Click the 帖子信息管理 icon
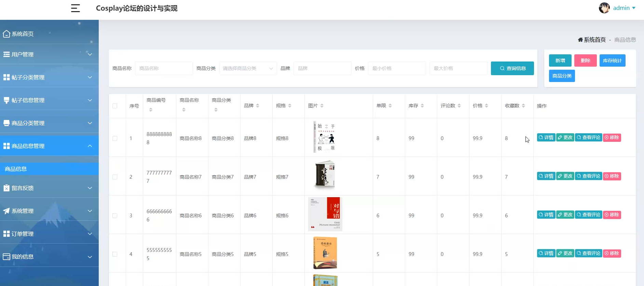The height and width of the screenshot is (286, 644). tap(6, 100)
